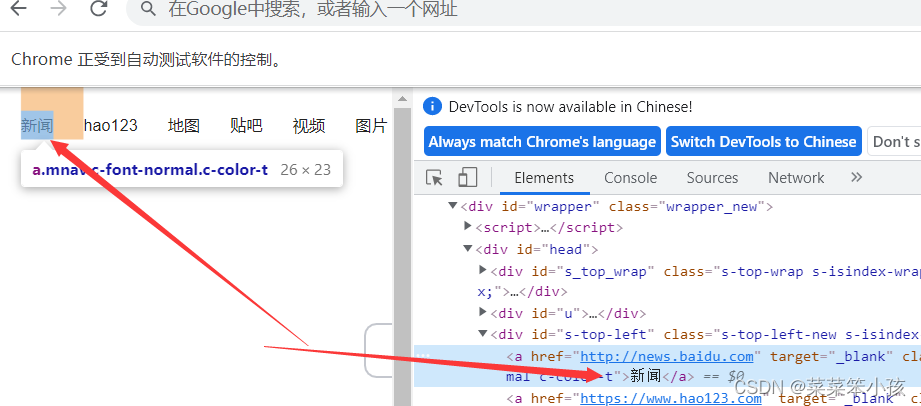Click the automated test software notice text

147,59
